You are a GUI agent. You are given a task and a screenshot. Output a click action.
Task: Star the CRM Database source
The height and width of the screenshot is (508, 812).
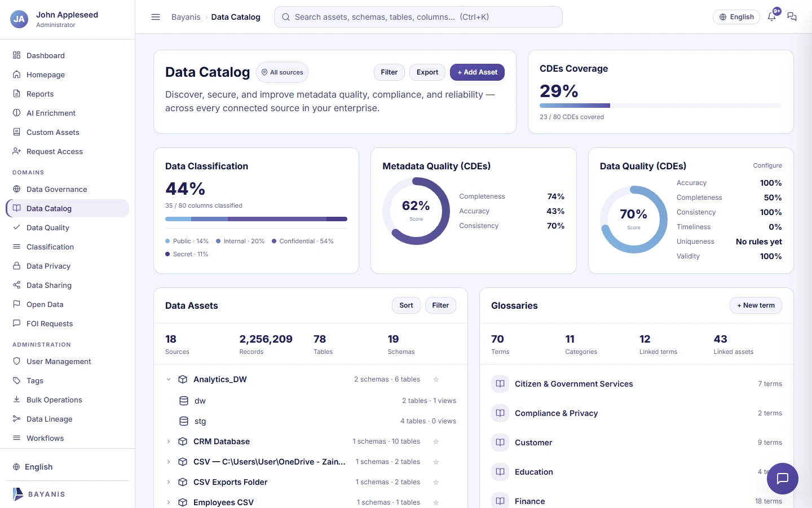click(436, 441)
